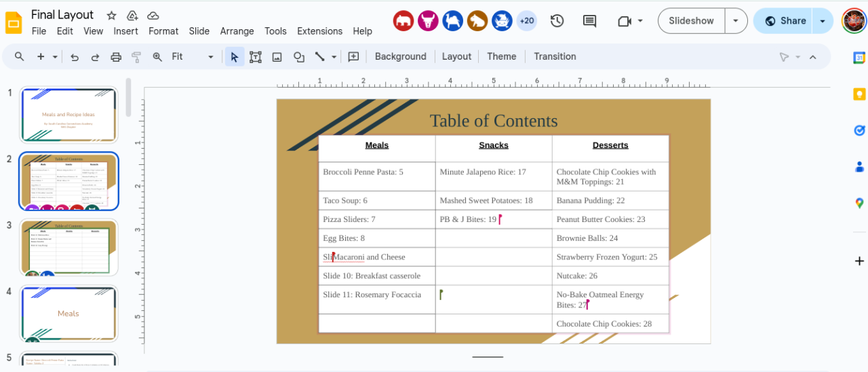868x372 pixels.
Task: Star the Final Layout document
Action: [x=111, y=16]
